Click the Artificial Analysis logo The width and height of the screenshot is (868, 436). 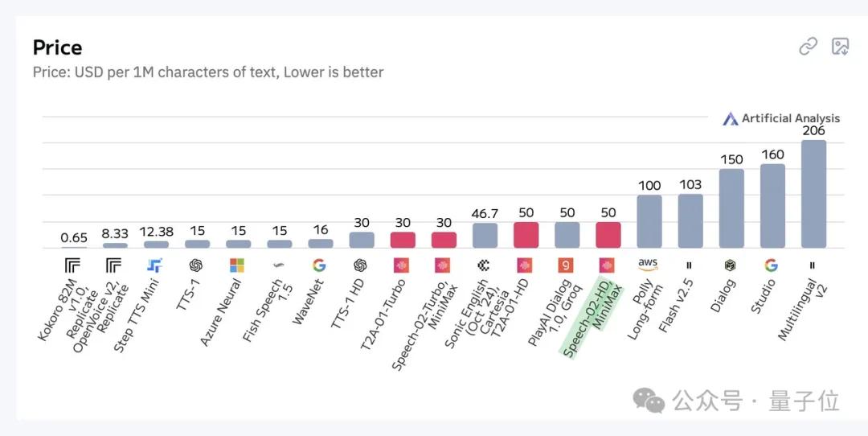click(x=780, y=118)
